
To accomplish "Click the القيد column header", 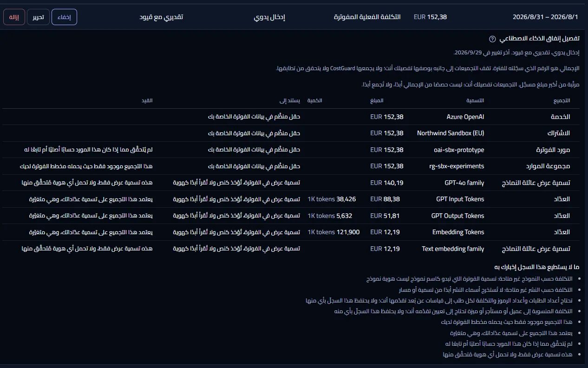I will click(147, 100).
